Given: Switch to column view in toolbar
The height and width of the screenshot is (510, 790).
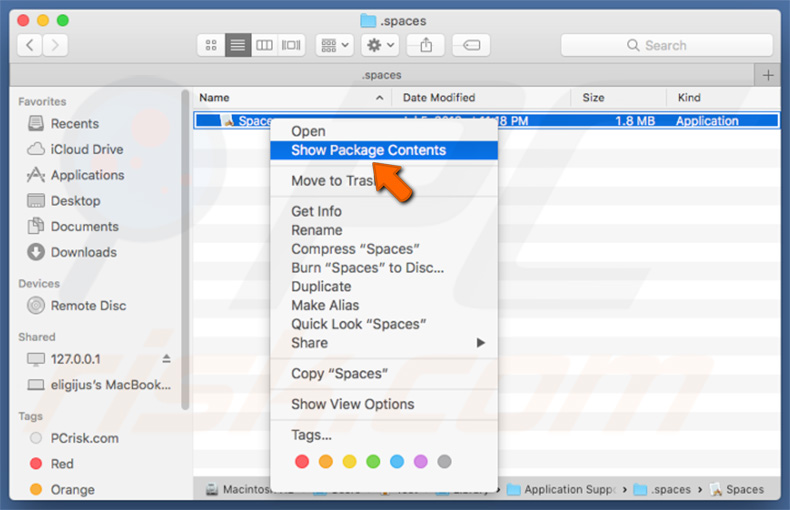Looking at the screenshot, I should click(264, 45).
